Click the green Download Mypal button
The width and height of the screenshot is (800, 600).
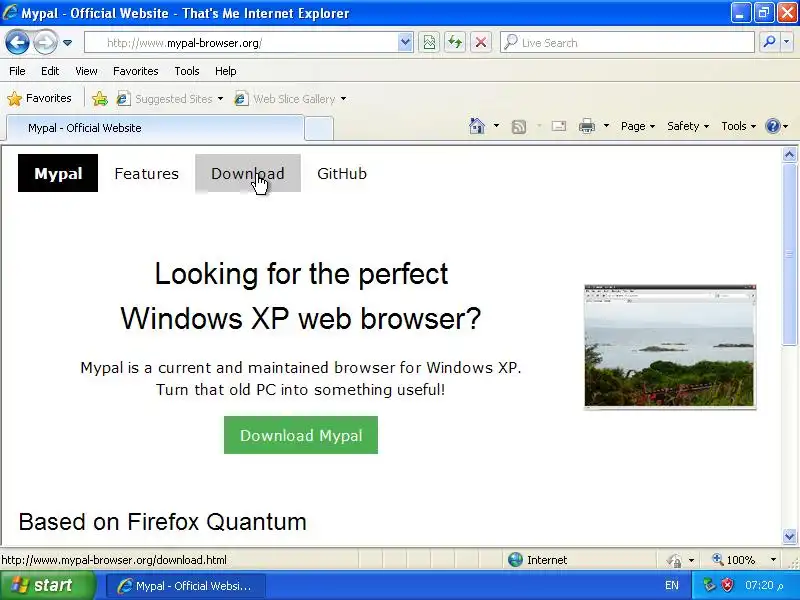[x=301, y=435]
